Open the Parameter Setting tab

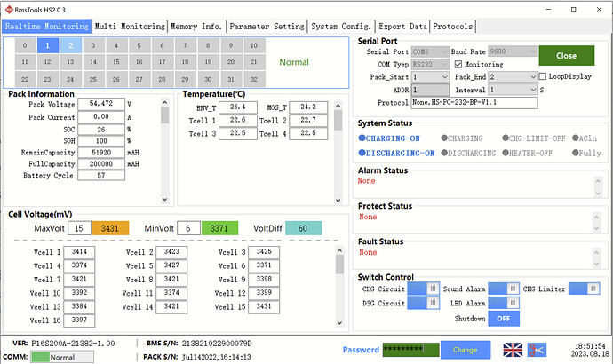point(267,26)
